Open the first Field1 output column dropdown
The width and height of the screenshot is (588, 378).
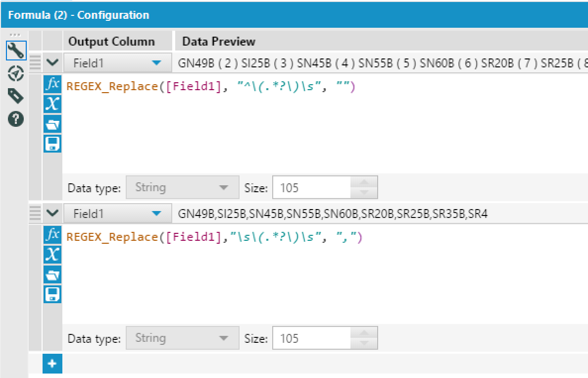pyautogui.click(x=117, y=63)
